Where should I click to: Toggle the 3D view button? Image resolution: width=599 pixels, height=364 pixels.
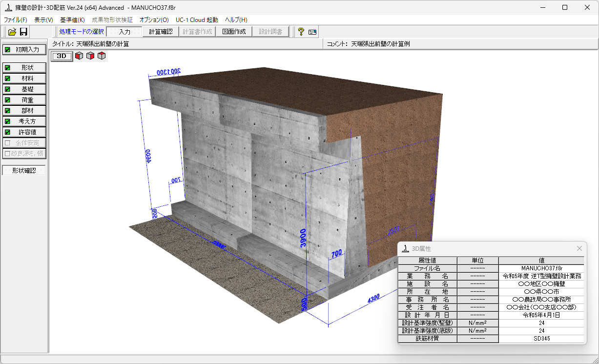click(x=62, y=56)
